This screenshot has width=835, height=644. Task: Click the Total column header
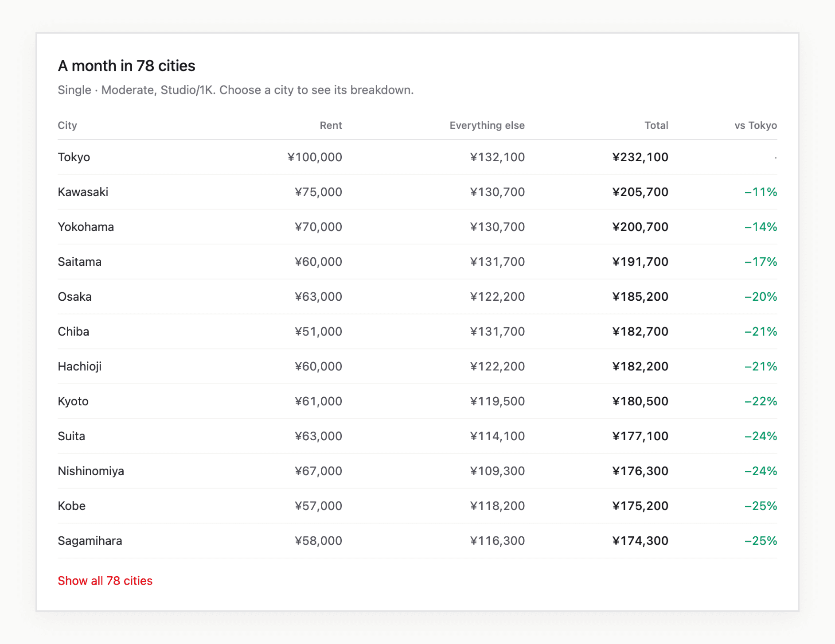656,125
